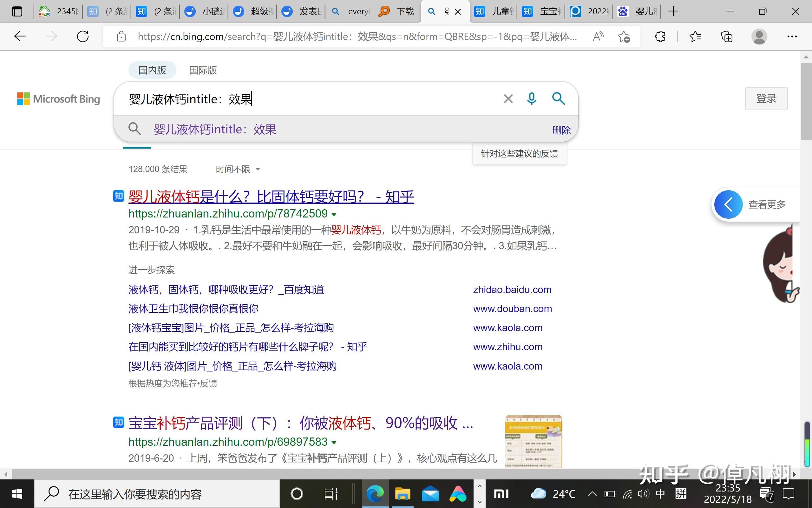
Task: Reload the current page
Action: click(x=82, y=36)
